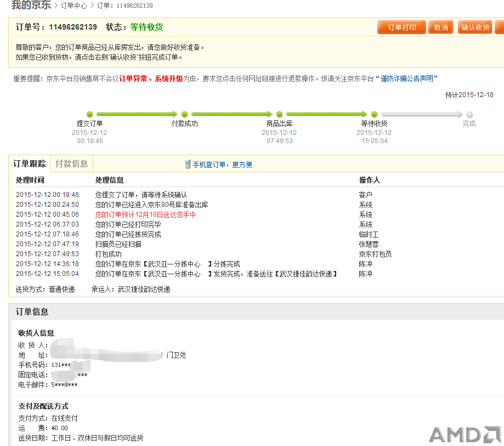The image size is (504, 446).
Task: Go to 我的京东 breadcrumb
Action: (31, 5)
